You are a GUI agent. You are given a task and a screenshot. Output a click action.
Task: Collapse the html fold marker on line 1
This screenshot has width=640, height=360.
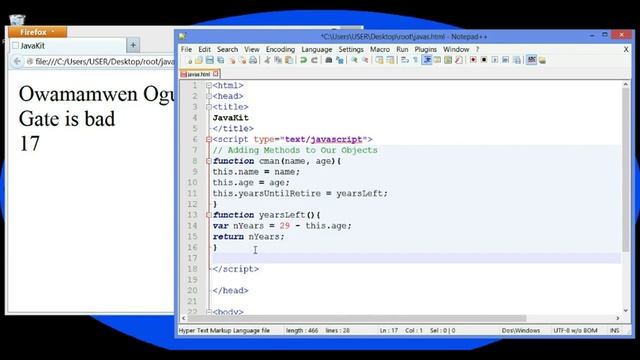(209, 86)
